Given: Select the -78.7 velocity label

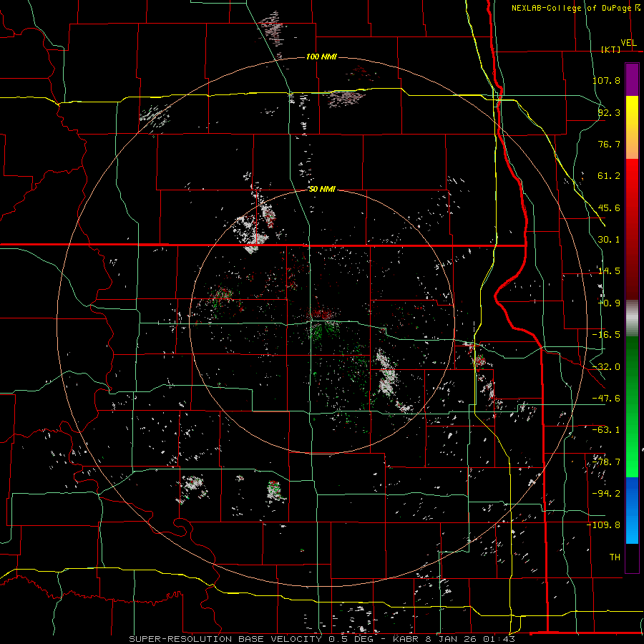Looking at the screenshot, I should click(606, 462).
